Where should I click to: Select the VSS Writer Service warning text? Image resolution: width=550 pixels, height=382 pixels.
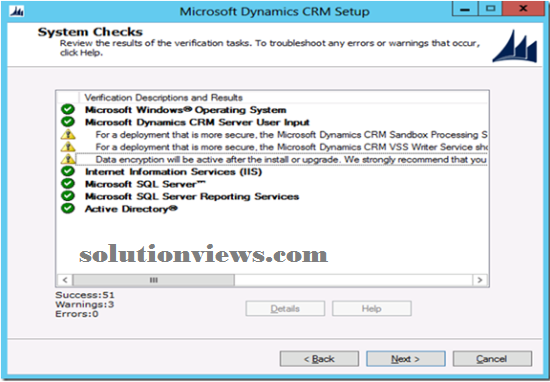pyautogui.click(x=291, y=147)
